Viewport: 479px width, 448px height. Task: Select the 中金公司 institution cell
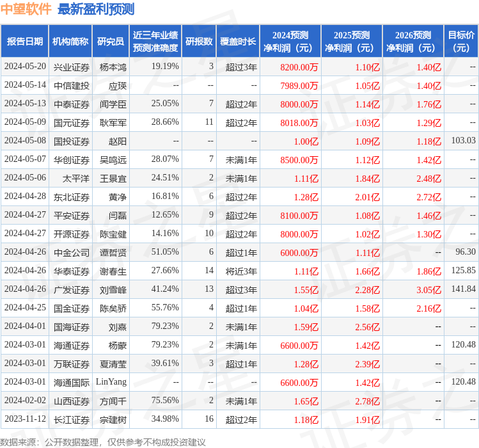tap(72, 253)
